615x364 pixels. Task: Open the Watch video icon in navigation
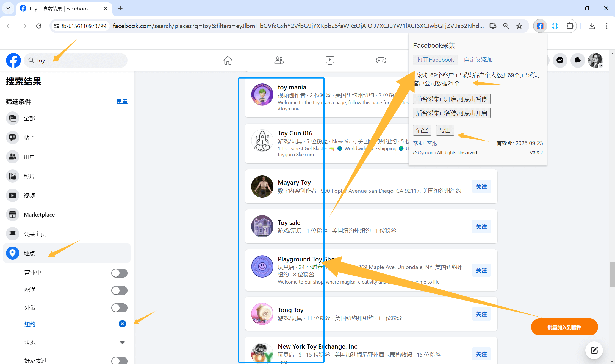coord(330,60)
